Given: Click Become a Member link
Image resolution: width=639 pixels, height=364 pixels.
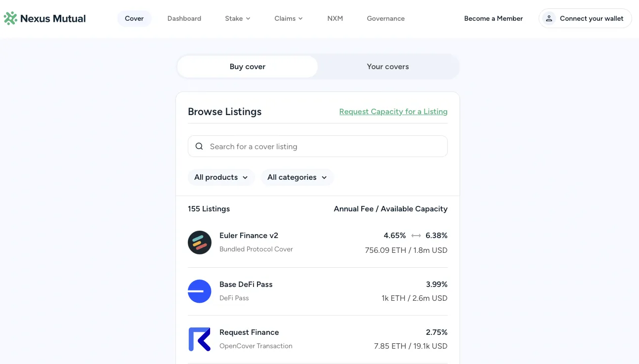Looking at the screenshot, I should 493,19.
